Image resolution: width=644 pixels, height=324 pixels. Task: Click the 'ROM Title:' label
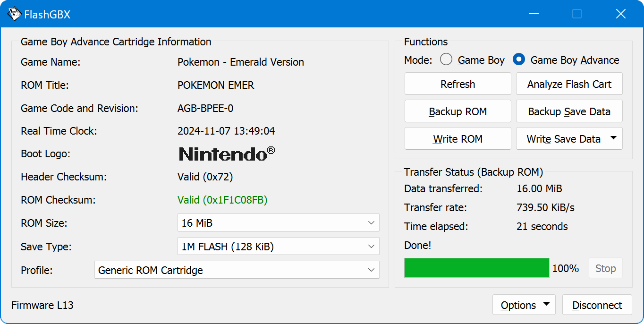[x=45, y=85]
